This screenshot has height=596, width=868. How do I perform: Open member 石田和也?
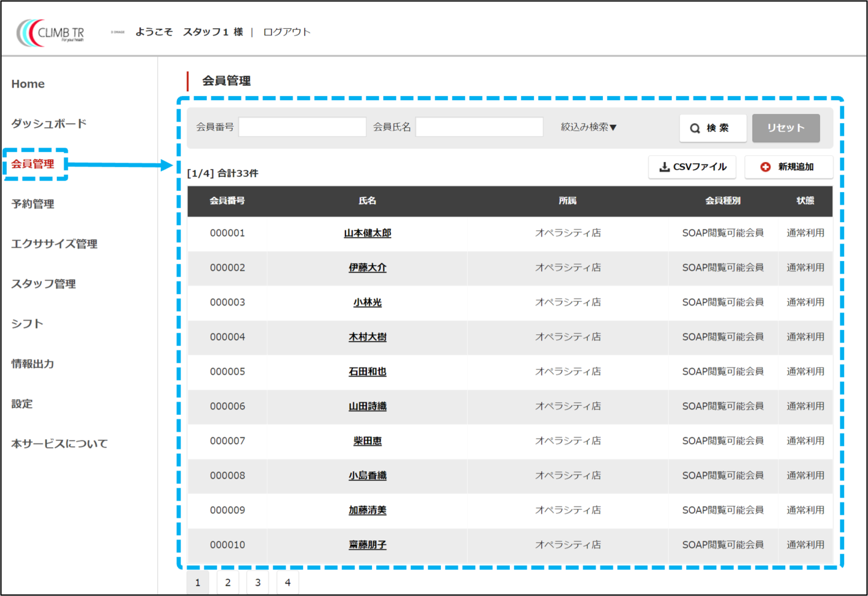pos(367,371)
